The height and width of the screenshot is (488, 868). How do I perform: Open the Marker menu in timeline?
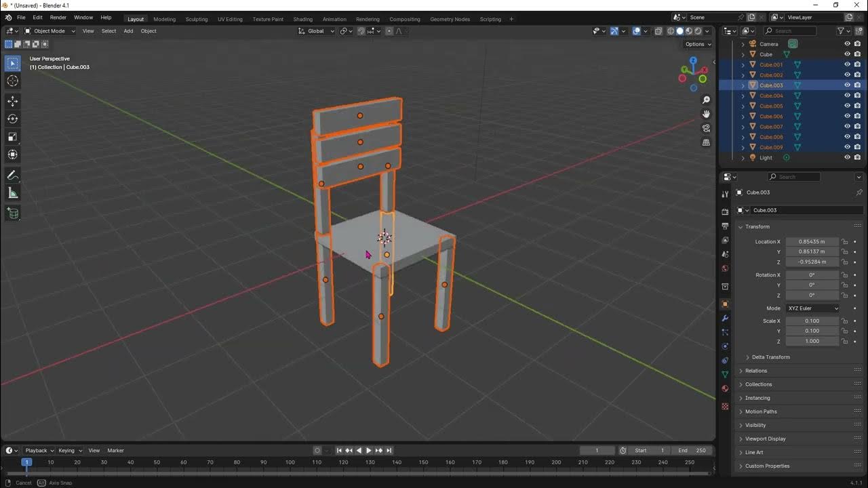115,450
